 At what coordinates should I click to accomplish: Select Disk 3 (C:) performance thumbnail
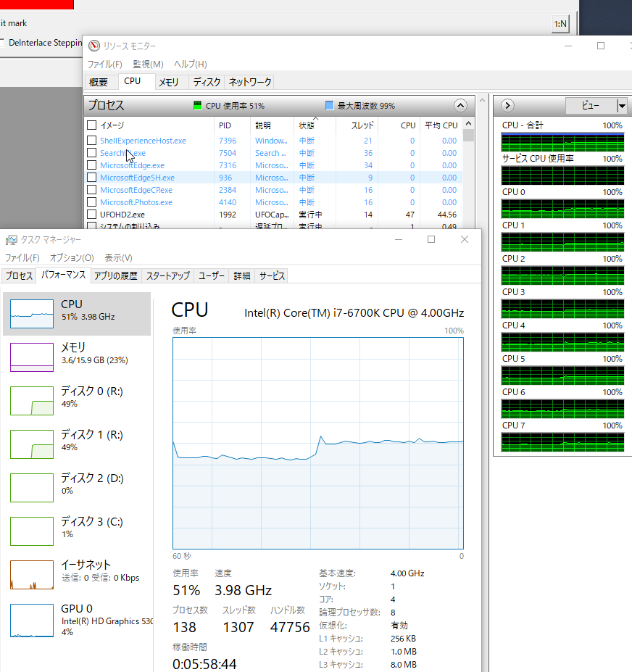click(32, 531)
